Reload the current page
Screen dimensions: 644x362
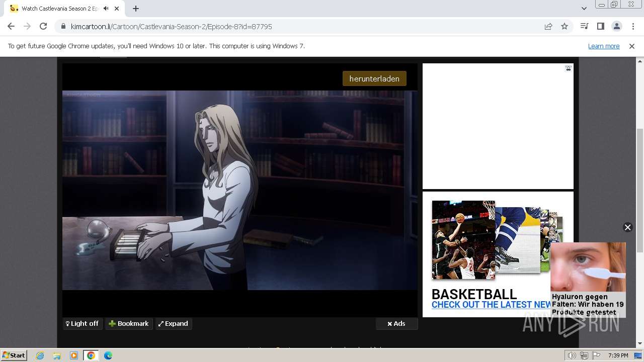click(43, 26)
